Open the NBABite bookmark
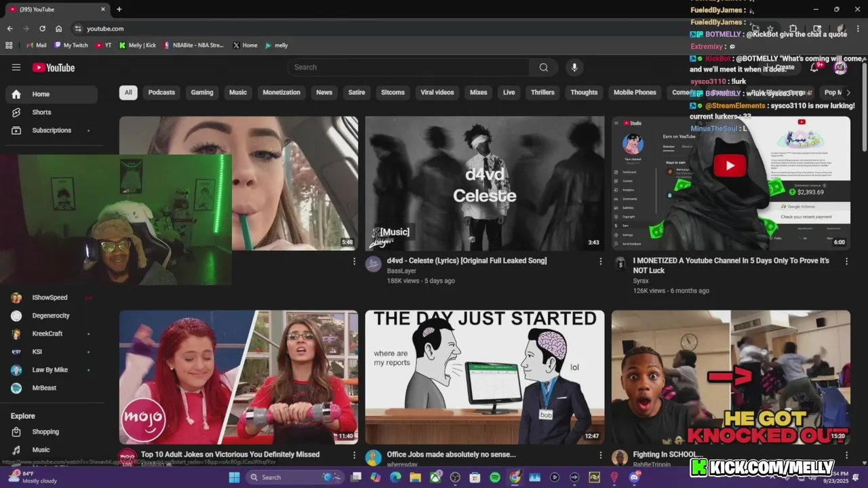This screenshot has height=488, width=868. tap(193, 45)
